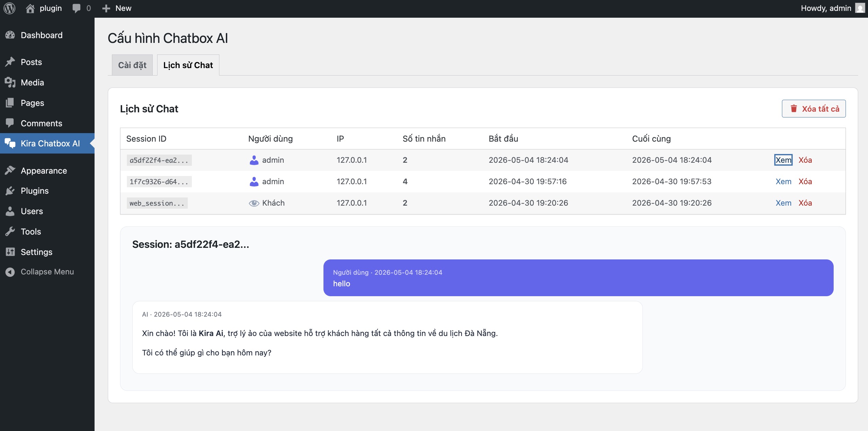868x431 pixels.
Task: Click session ID a5df22f4-ea2...
Action: click(159, 160)
